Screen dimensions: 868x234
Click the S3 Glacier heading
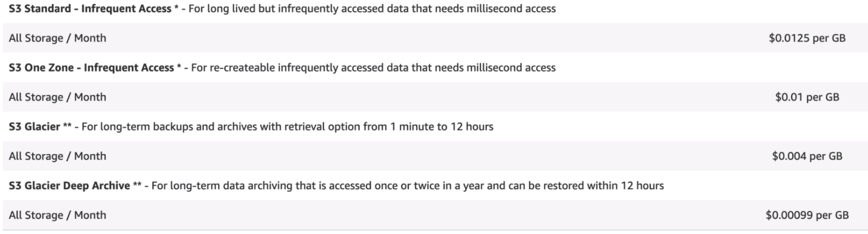(x=34, y=127)
